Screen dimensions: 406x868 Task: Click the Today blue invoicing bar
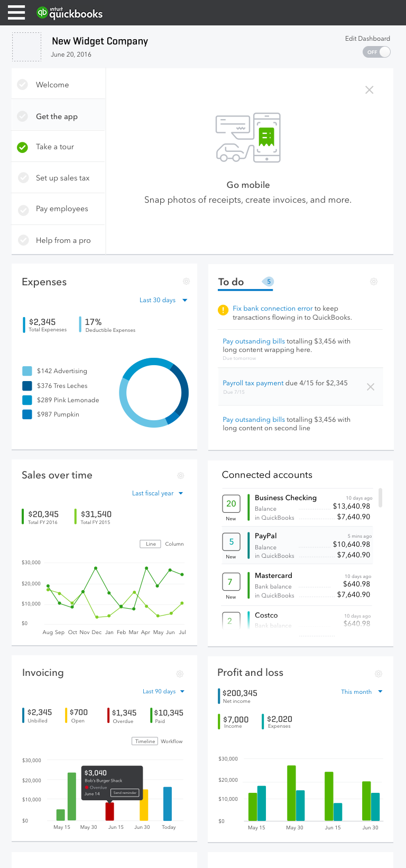pos(168,803)
